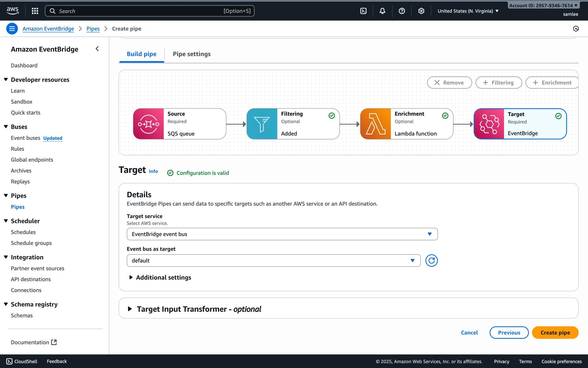Click the SQS queue Source icon
This screenshot has width=588, height=368.
[149, 124]
